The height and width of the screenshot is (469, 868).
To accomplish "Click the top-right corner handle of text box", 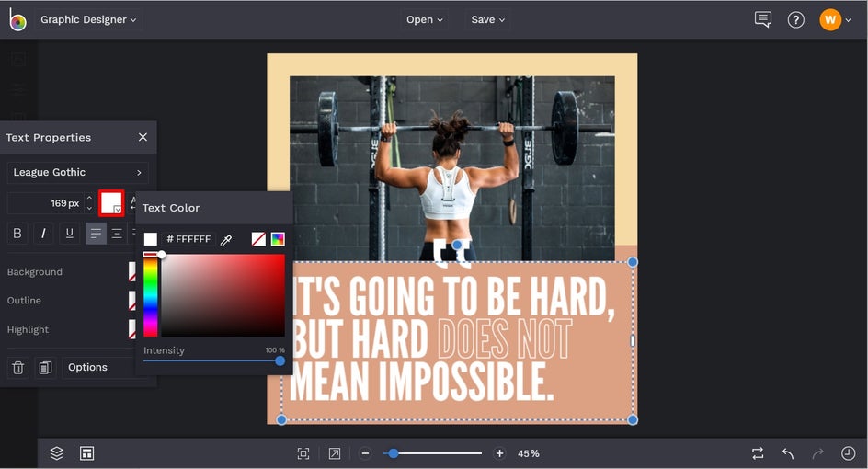I will point(633,262).
